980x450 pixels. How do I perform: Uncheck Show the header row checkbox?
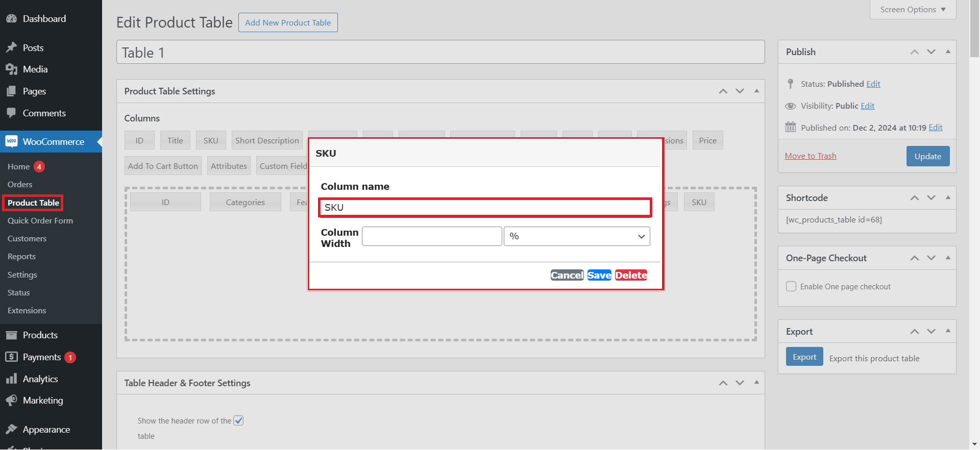click(x=238, y=421)
